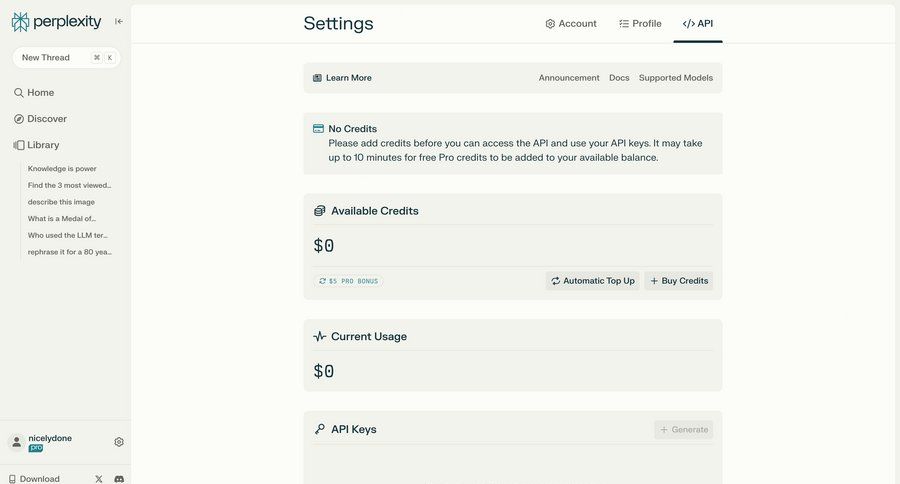Click the Available Credits coins icon

320,211
